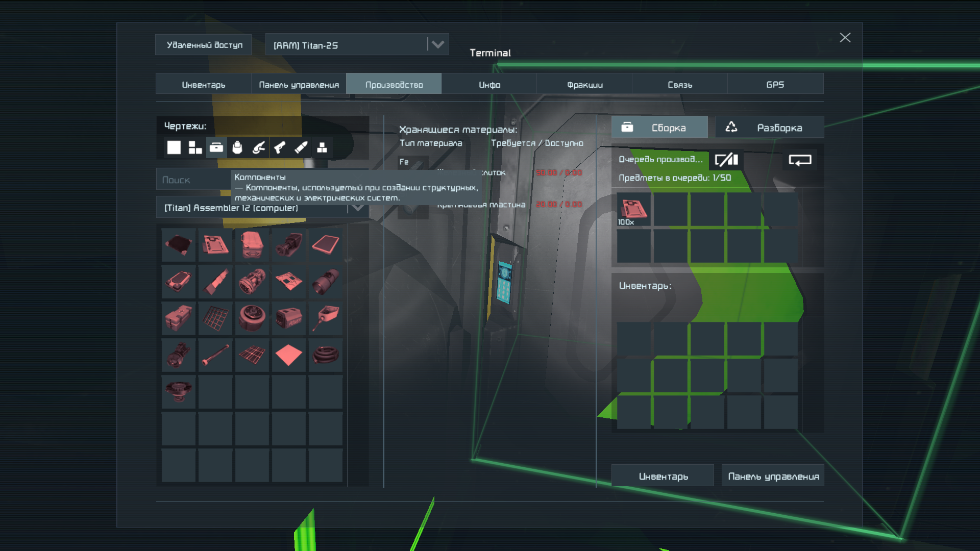
Task: Switch to Разборка (disassembly) mode
Action: (769, 128)
